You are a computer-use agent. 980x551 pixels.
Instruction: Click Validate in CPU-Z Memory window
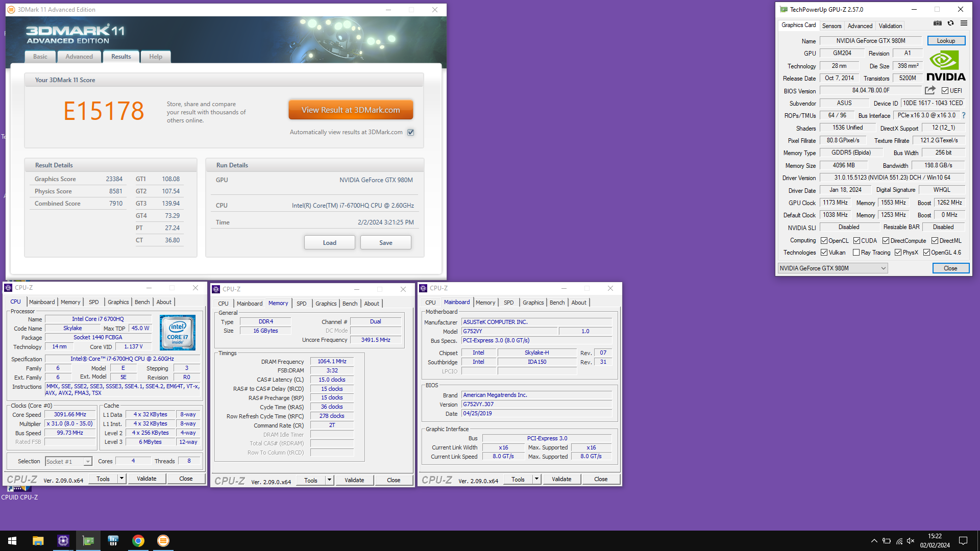click(x=354, y=480)
